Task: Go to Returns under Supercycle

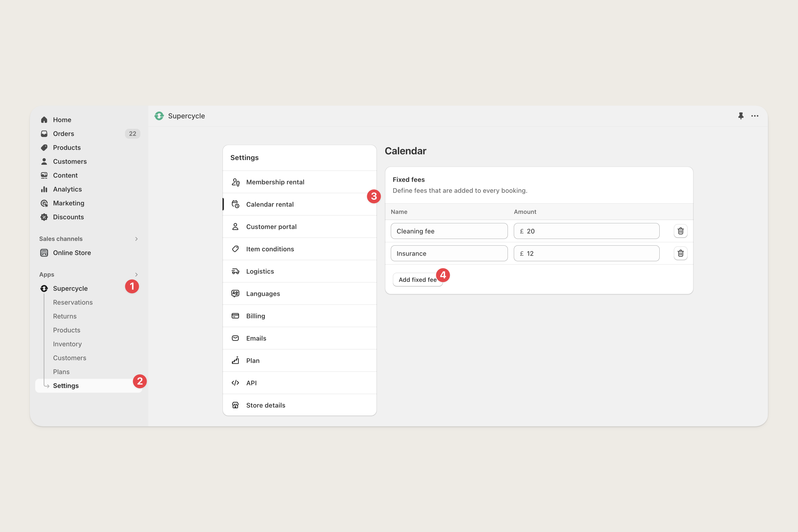Action: pos(65,316)
